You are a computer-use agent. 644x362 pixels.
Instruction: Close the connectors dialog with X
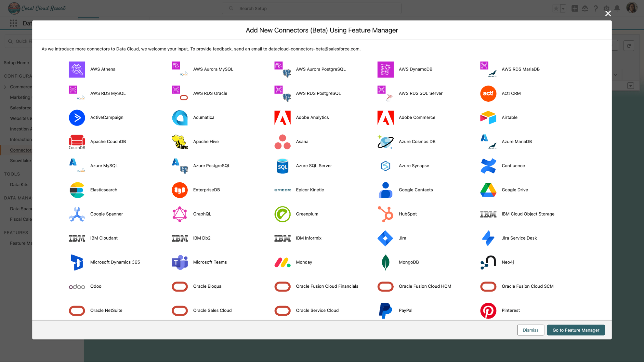click(608, 13)
